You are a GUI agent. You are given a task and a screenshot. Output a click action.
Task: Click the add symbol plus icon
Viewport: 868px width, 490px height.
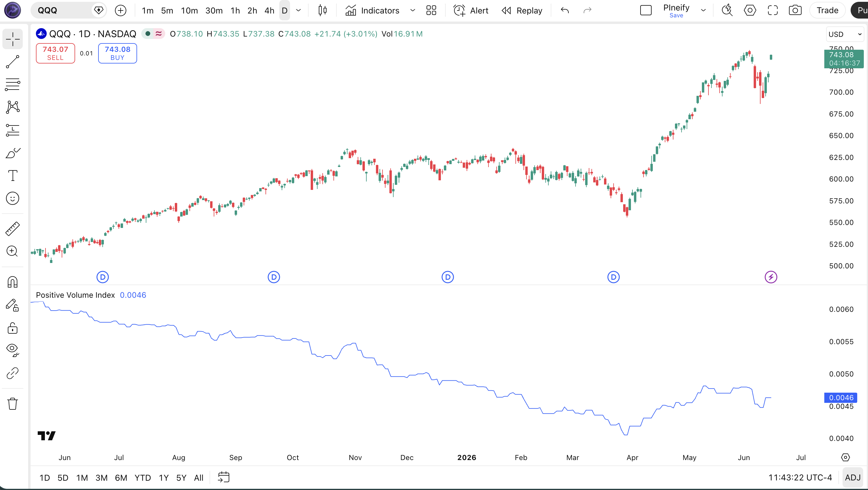pyautogui.click(x=120, y=10)
